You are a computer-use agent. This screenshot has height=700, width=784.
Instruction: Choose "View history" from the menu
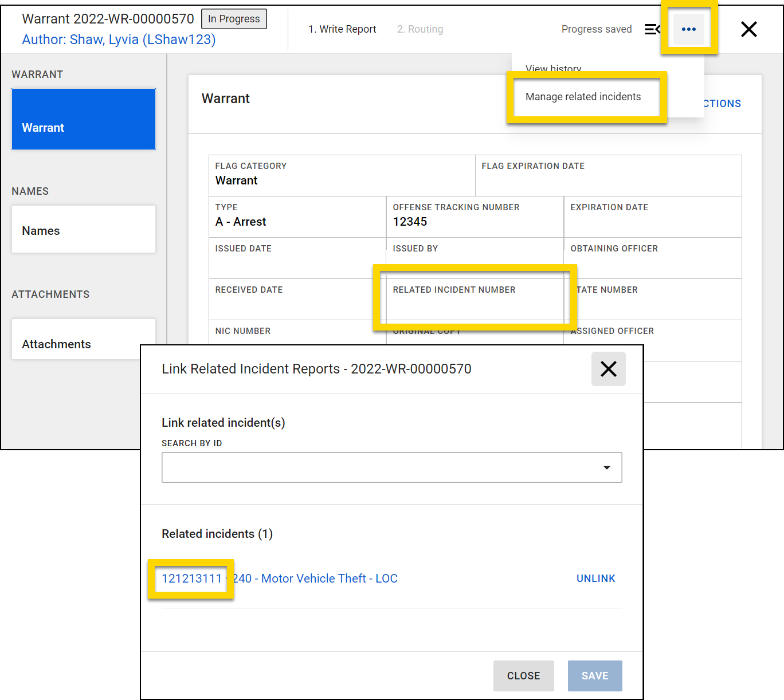(x=553, y=67)
